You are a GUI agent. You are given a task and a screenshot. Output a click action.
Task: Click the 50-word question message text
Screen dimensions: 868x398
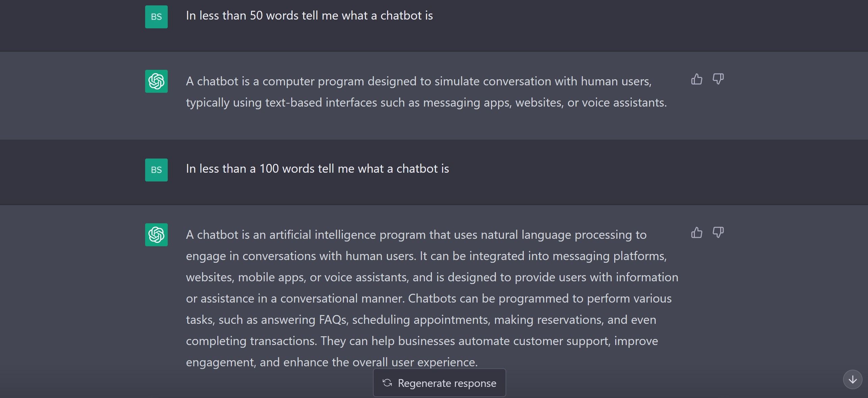[x=310, y=15]
